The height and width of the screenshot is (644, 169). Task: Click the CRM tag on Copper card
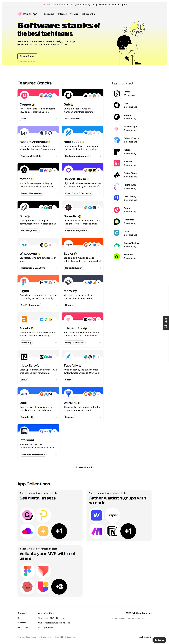coord(23,119)
